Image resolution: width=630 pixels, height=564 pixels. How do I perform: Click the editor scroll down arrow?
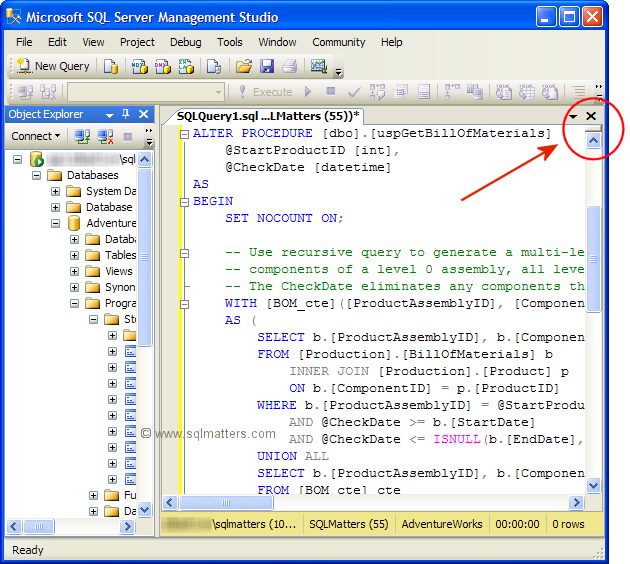click(593, 485)
